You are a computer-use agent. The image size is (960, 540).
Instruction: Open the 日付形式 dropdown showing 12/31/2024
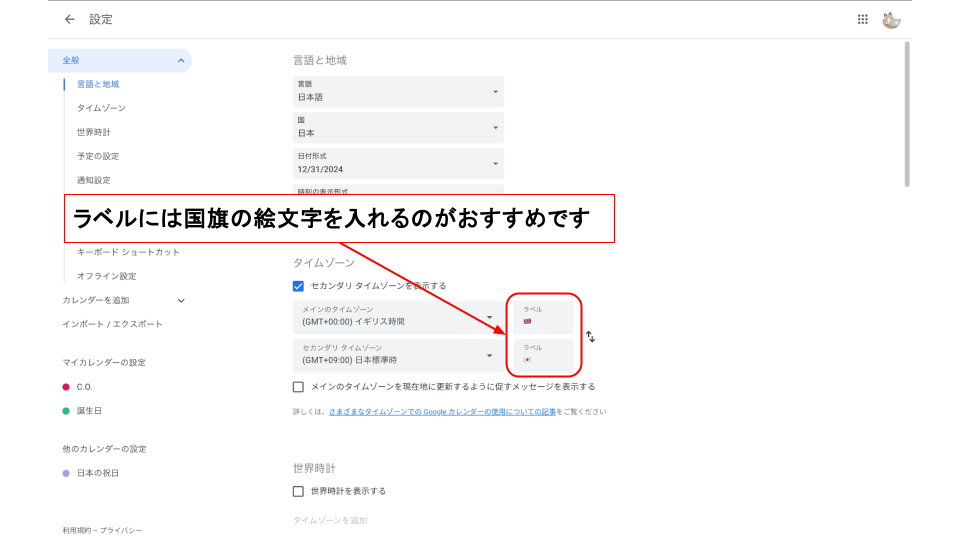coord(398,164)
